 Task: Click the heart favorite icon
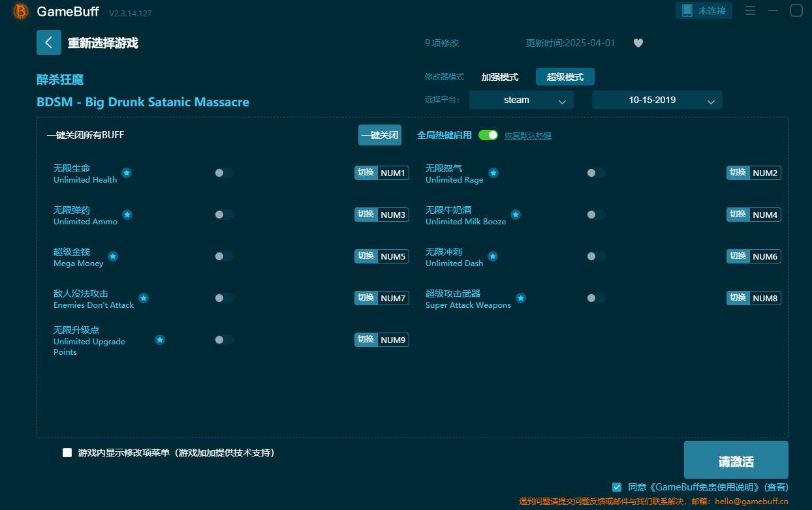click(638, 43)
